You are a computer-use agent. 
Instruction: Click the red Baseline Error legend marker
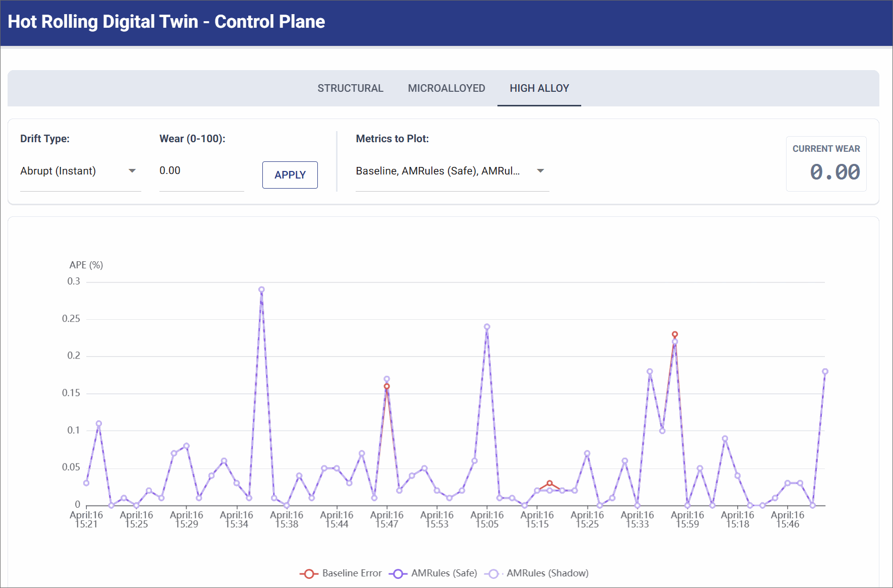308,574
